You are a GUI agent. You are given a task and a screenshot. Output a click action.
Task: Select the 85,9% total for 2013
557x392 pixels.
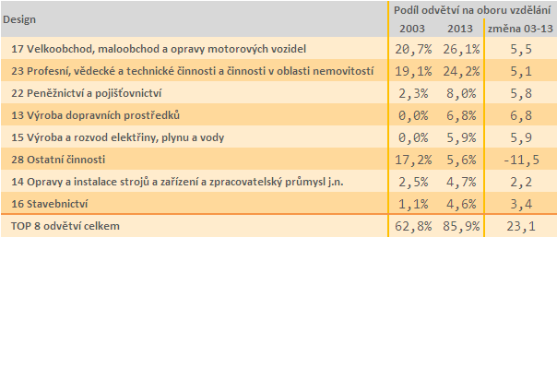(x=461, y=226)
